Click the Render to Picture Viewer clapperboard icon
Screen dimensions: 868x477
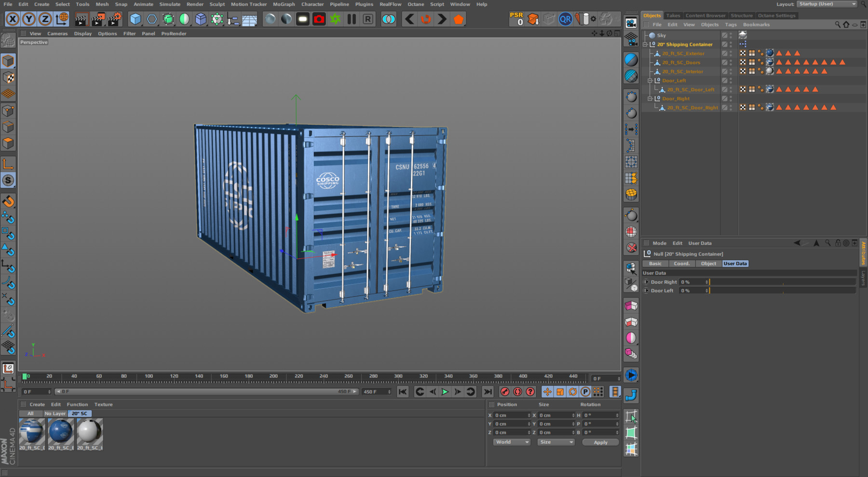click(97, 19)
